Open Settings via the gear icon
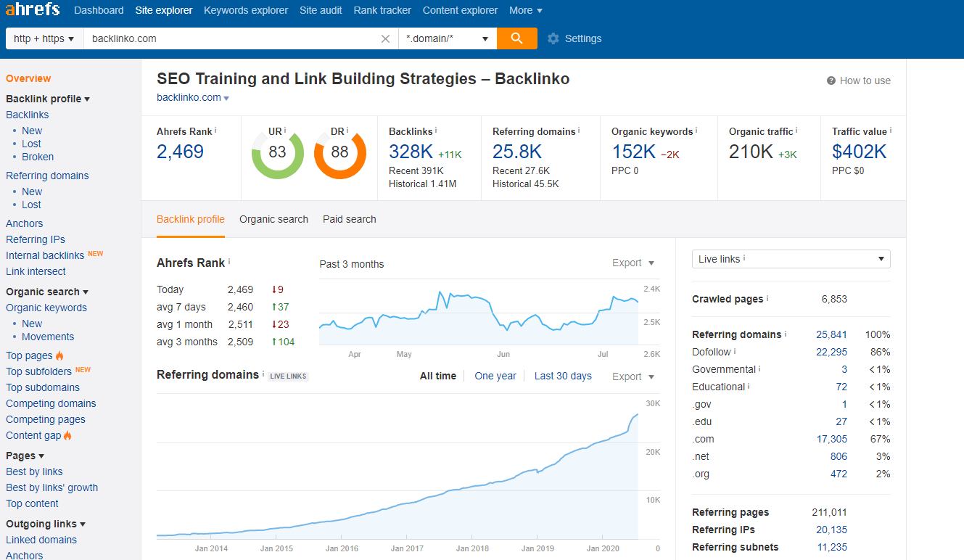This screenshot has width=964, height=560. tap(553, 38)
